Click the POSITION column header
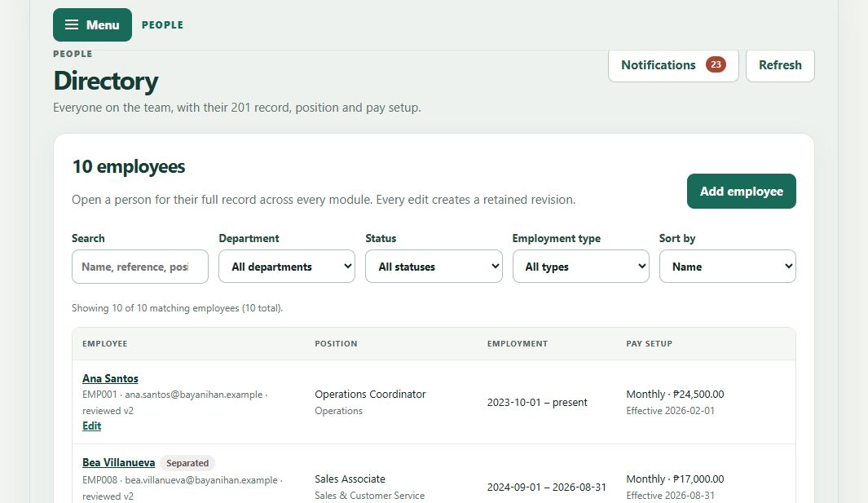 pyautogui.click(x=336, y=343)
